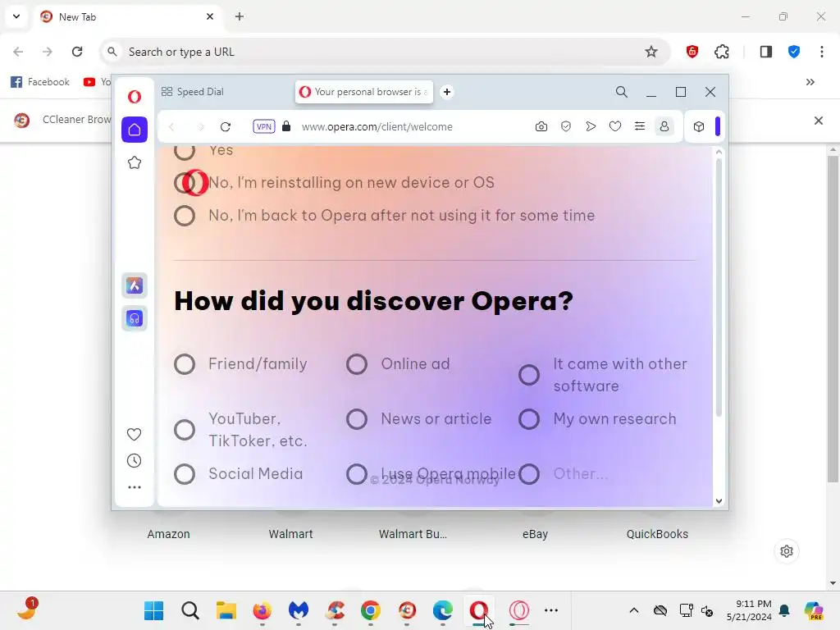Open the tab search dropdown in background browser

tap(16, 16)
